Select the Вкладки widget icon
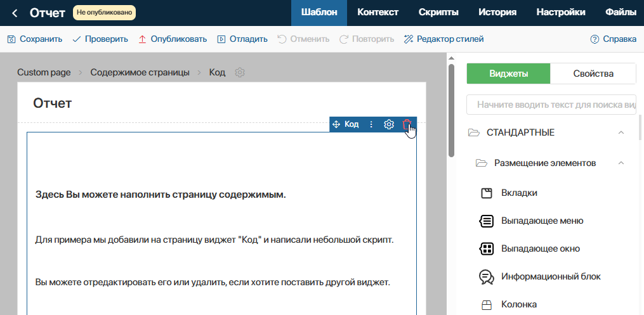This screenshot has height=315, width=644. [486, 193]
